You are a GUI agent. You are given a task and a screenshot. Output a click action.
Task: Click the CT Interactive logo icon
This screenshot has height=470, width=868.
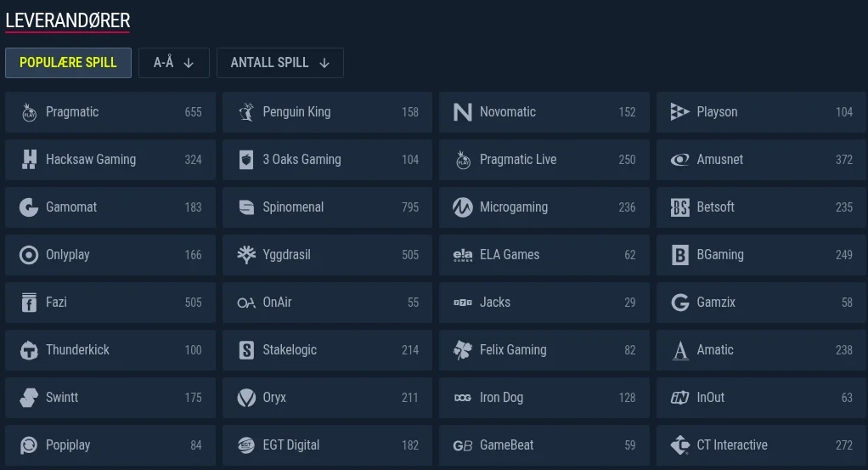(x=679, y=445)
